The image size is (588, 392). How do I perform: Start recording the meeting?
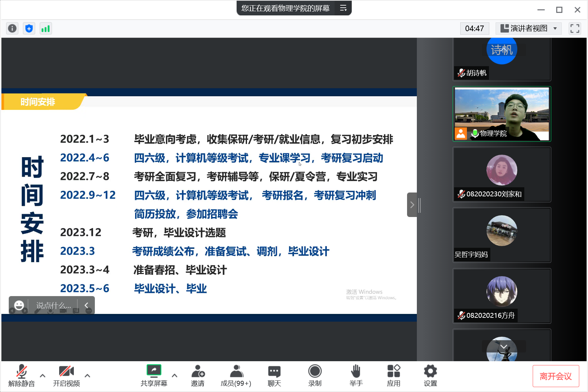click(x=315, y=376)
